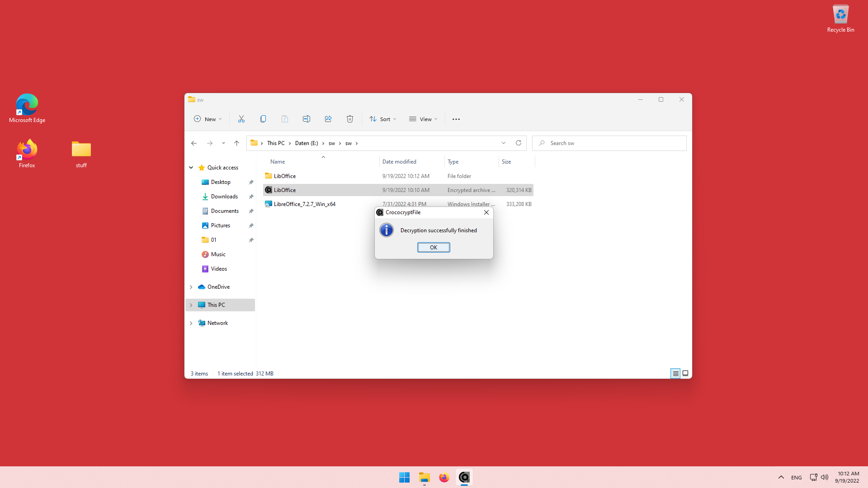Image resolution: width=868 pixels, height=488 pixels.
Task: Select the LibreOffice_7.2.7_Win_x64 installer file
Action: pyautogui.click(x=398, y=204)
